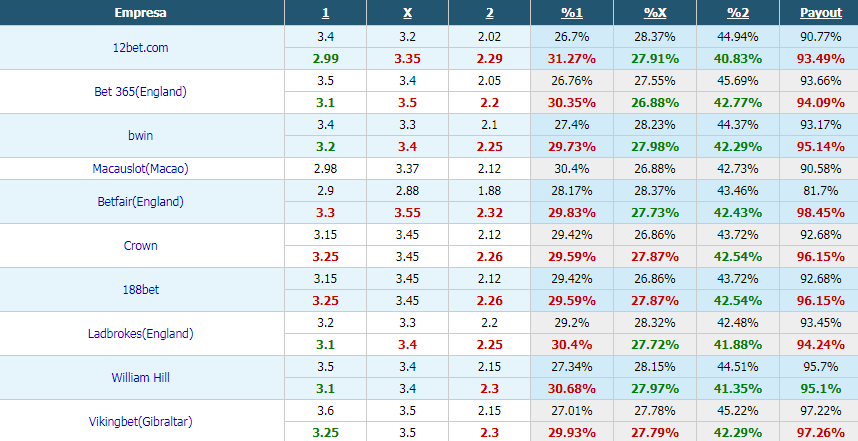This screenshot has height=441, width=858.
Task: Open the Vikingbet(Gibraltar) link
Action: pos(141,421)
